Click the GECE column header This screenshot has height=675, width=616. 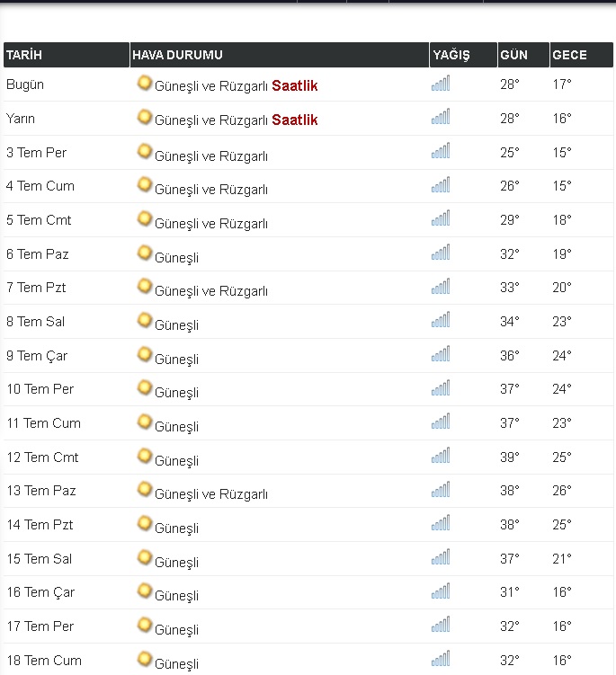[x=568, y=55]
